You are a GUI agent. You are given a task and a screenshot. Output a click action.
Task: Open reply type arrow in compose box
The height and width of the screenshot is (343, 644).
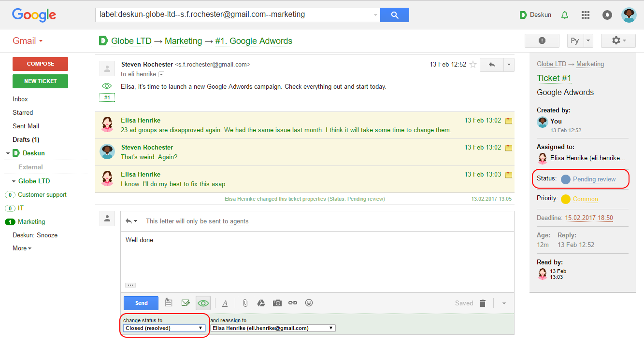coord(131,221)
